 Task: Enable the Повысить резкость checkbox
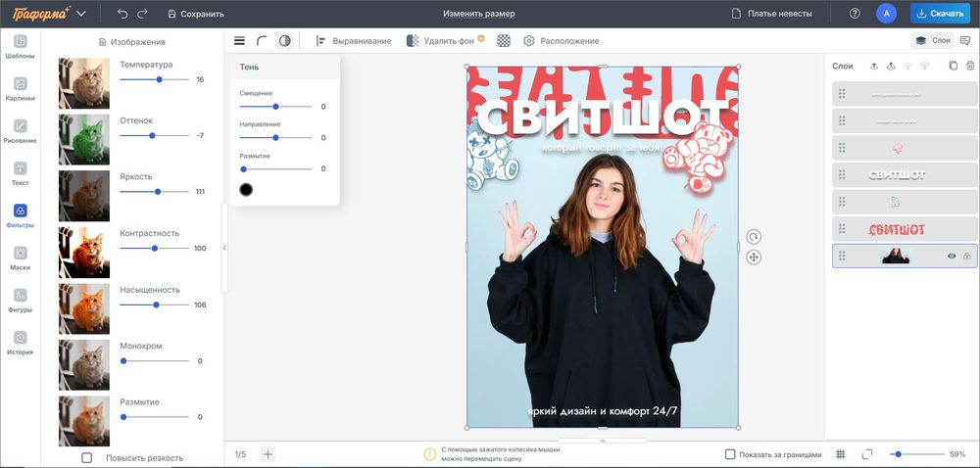87,458
